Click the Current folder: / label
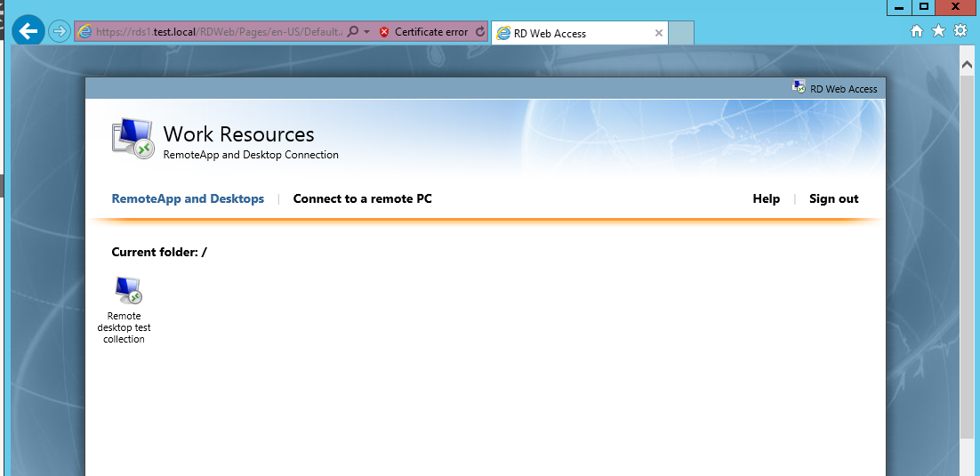This screenshot has height=476, width=980. 159,252
